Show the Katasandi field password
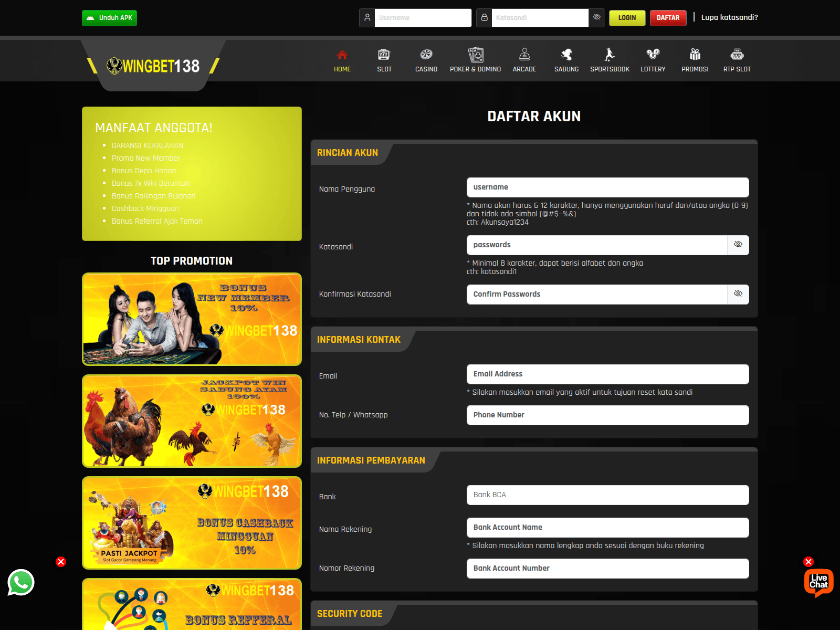The image size is (840, 630). 738,245
